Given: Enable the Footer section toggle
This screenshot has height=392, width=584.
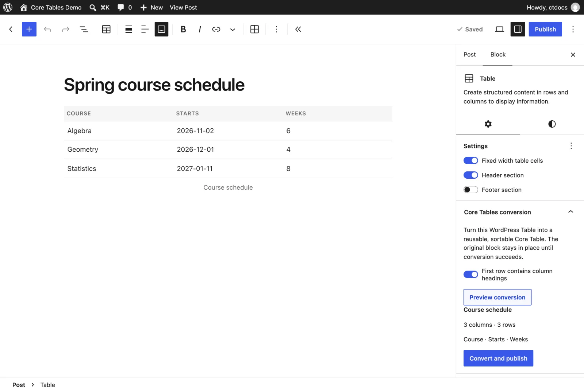Looking at the screenshot, I should coord(470,190).
